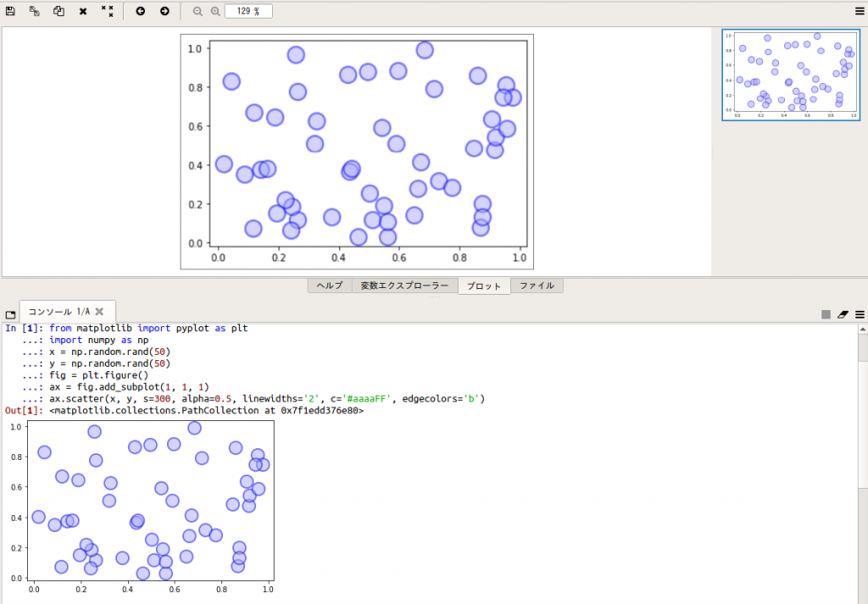Remove the current plot (single X)
The image size is (868, 604).
(83, 11)
